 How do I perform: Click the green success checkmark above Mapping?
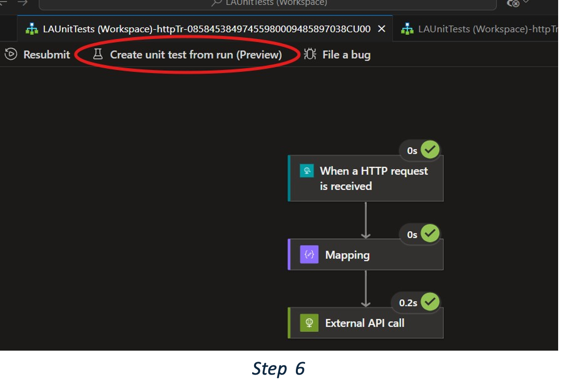[x=430, y=234]
